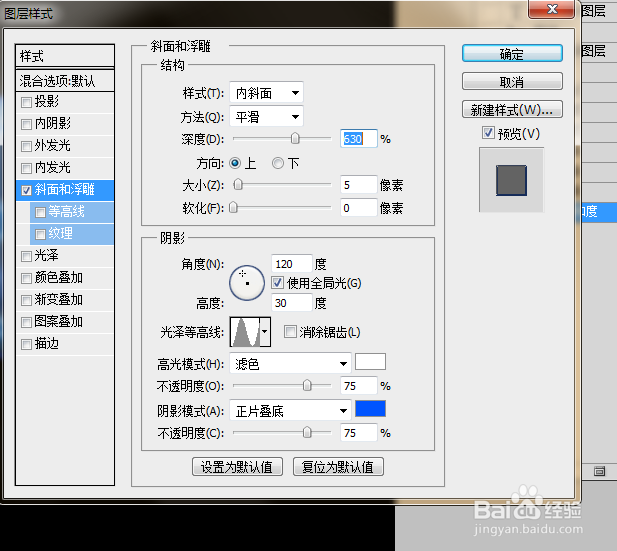The width and height of the screenshot is (617, 551).
Task: Open the 高光模式 dropdown 滤色
Action: pos(290,364)
